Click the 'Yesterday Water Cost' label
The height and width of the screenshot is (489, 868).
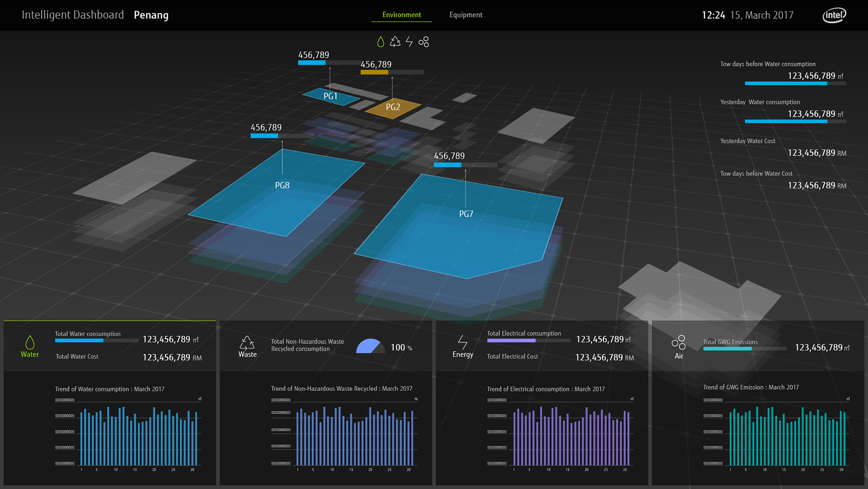(x=748, y=141)
